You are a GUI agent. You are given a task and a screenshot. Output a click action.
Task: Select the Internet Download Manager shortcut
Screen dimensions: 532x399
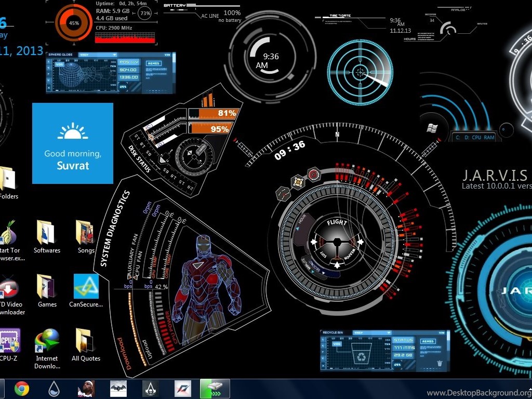47,349
